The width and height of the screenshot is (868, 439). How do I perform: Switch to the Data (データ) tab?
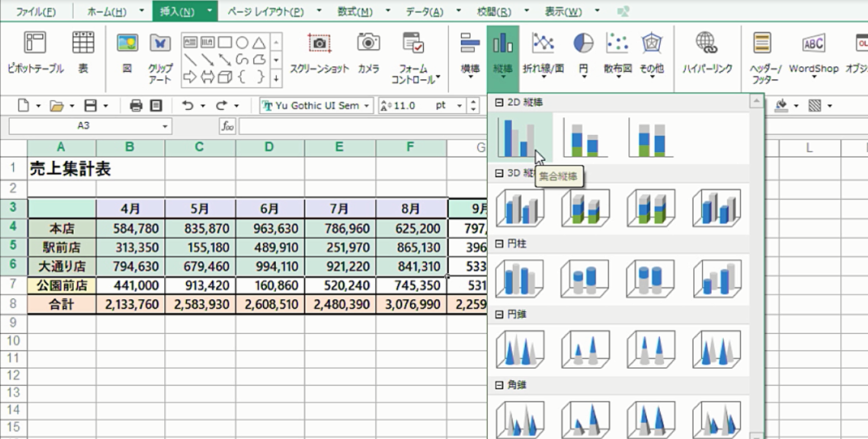click(x=424, y=12)
